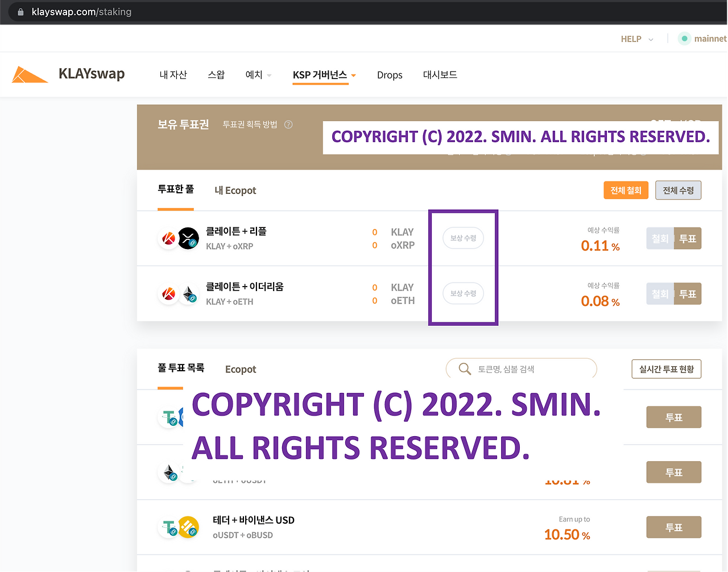Select the 테더 + 바이낸스 USD pool name
Viewport: 728px width, 572px height.
tap(254, 520)
